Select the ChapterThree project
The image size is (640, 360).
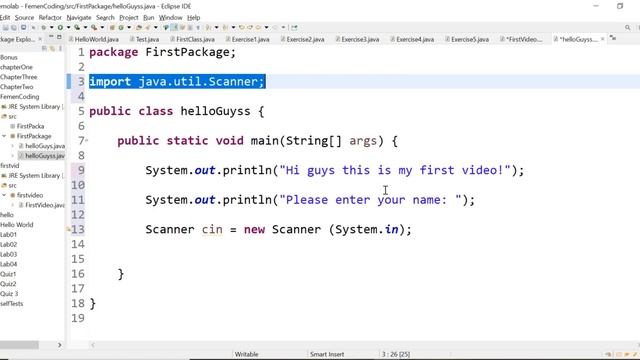coord(18,77)
